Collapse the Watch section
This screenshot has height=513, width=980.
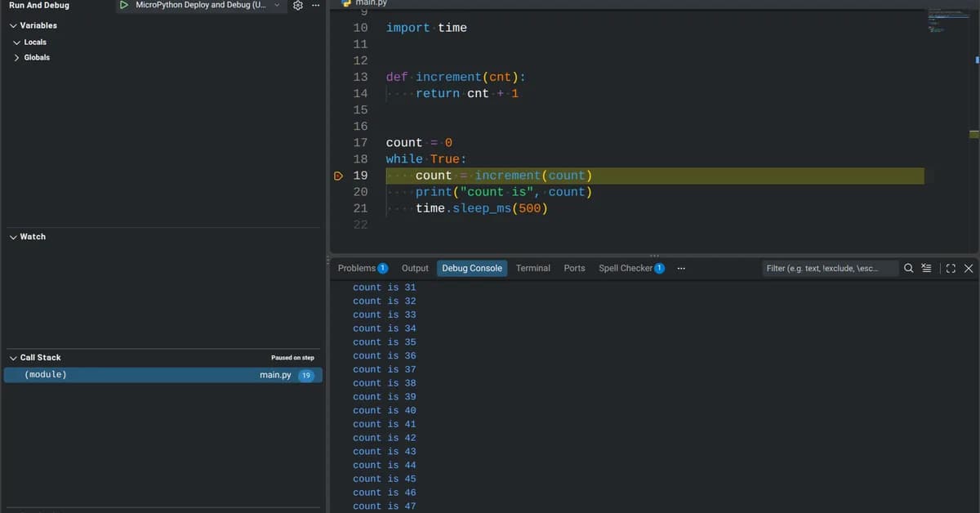(13, 237)
